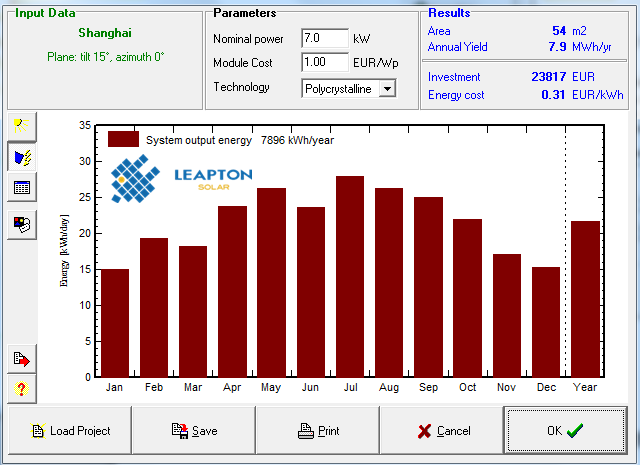
Task: Click the Year average bar
Action: coord(585,298)
